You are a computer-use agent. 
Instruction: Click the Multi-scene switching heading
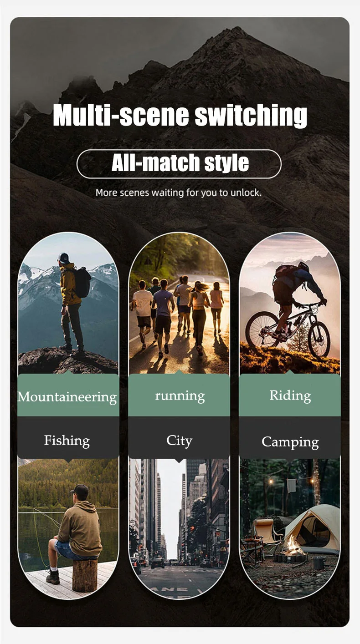180,115
